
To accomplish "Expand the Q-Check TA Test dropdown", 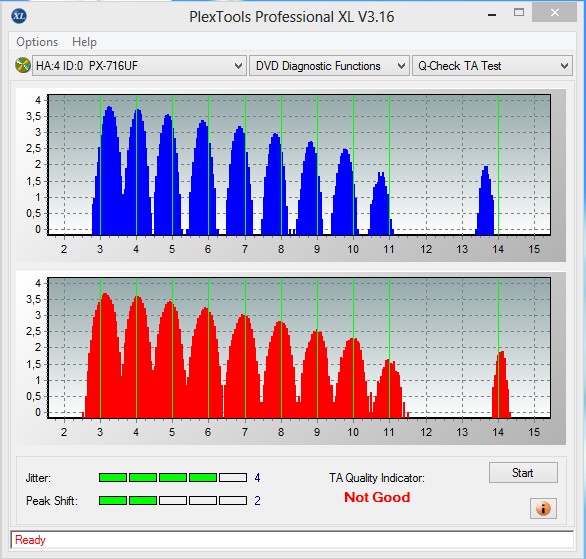I will coord(492,66).
